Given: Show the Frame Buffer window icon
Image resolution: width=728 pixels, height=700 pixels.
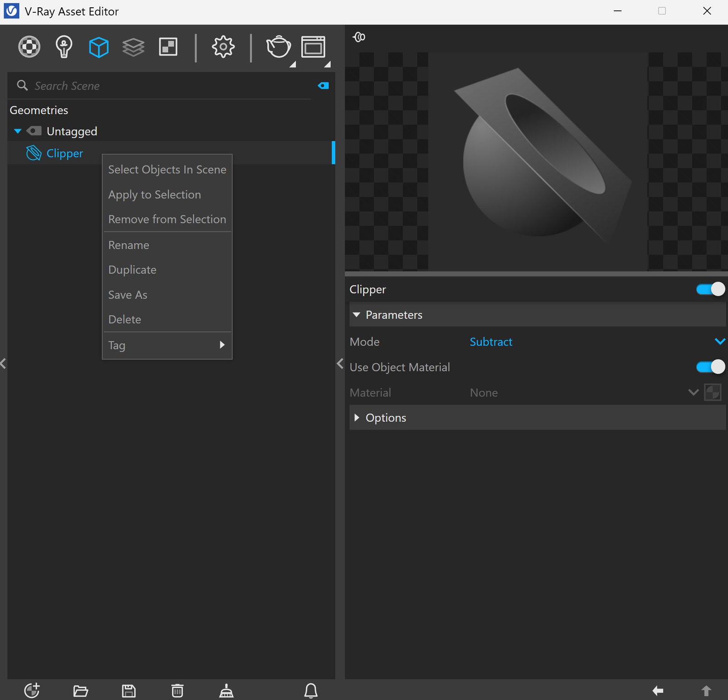Looking at the screenshot, I should click(313, 47).
